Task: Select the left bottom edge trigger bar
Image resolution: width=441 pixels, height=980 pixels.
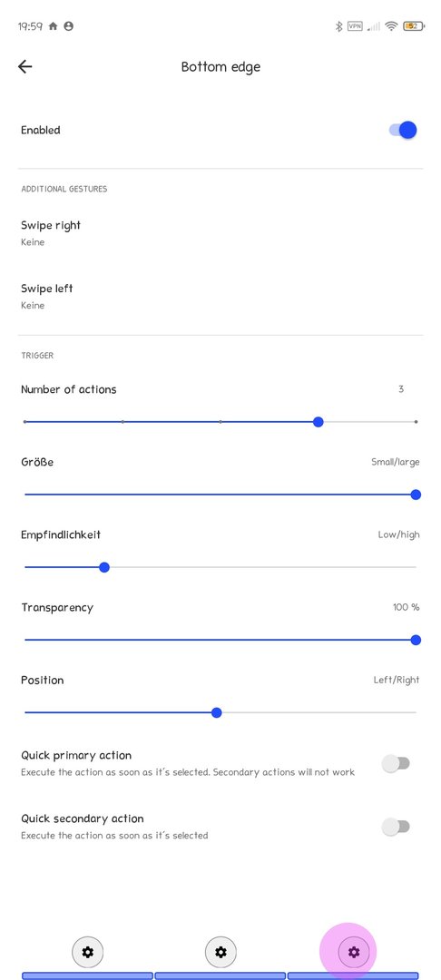Action: click(87, 975)
